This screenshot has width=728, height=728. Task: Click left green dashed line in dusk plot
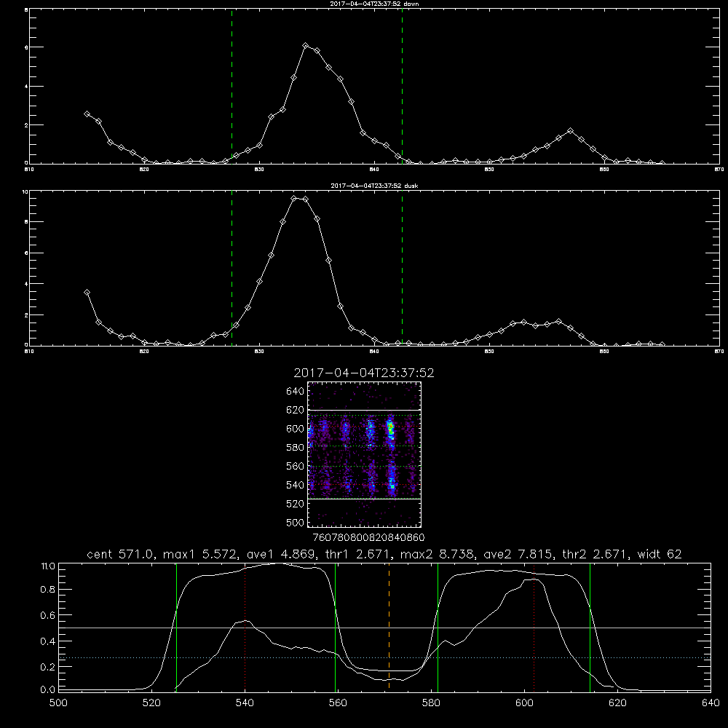pos(232,268)
